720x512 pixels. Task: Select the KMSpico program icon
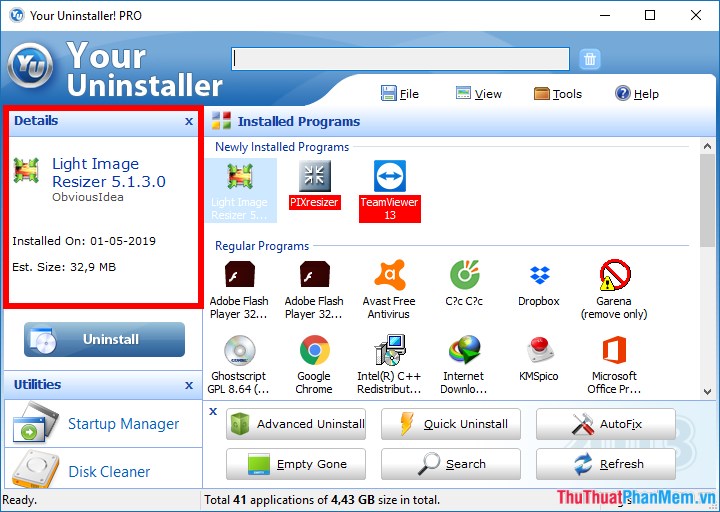click(x=540, y=350)
